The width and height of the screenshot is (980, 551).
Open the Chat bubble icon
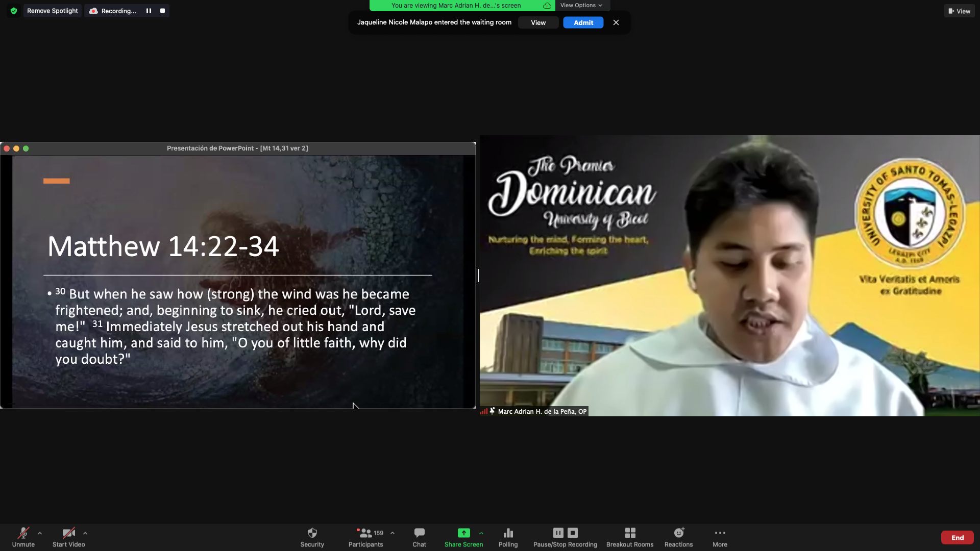(x=419, y=534)
